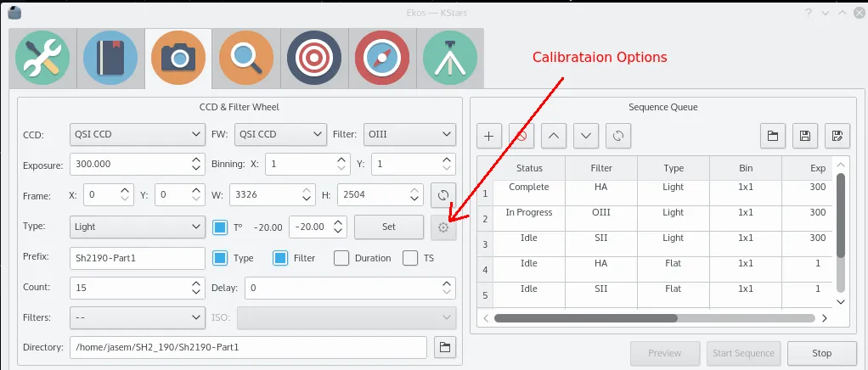Click the Filter column header in queue
The image size is (868, 370).
pos(601,168)
